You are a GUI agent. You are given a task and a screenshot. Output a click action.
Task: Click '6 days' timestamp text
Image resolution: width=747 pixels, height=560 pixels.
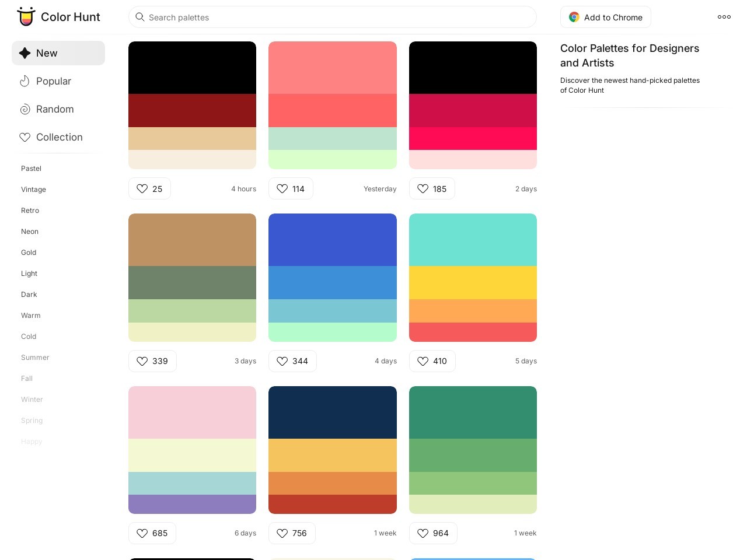click(x=245, y=533)
